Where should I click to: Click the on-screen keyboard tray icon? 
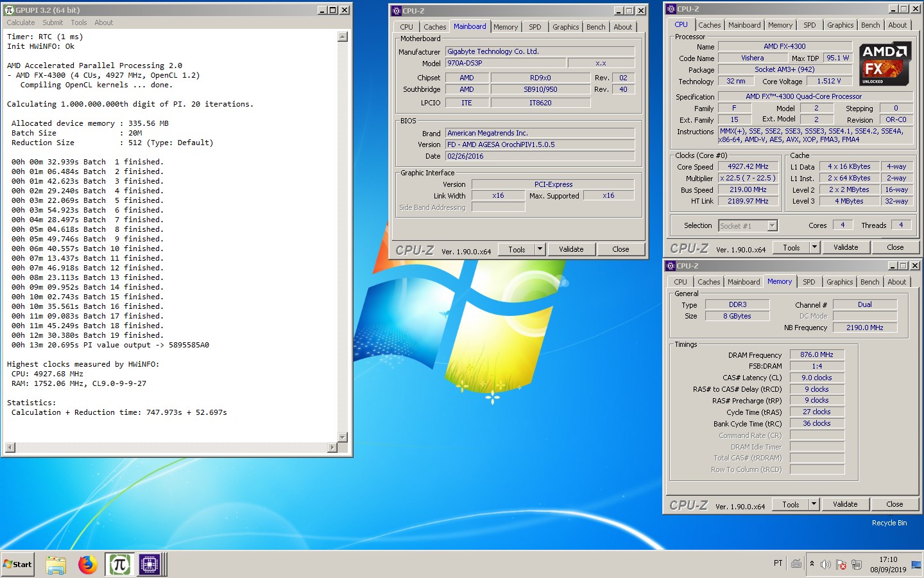click(x=796, y=564)
